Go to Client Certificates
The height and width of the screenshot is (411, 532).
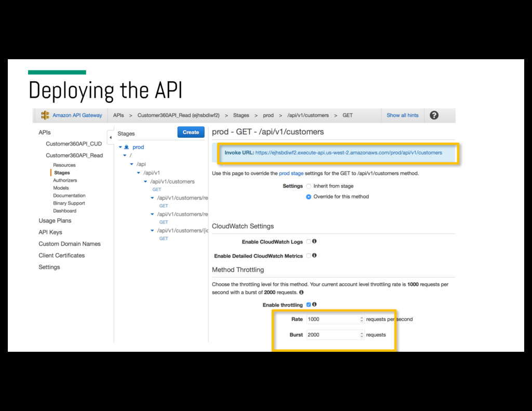pyautogui.click(x=62, y=255)
